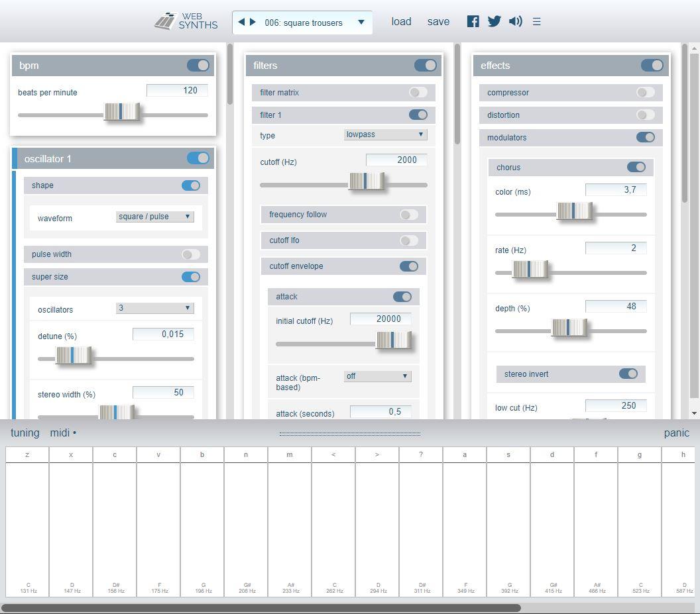Enable pulse width switch

(191, 254)
